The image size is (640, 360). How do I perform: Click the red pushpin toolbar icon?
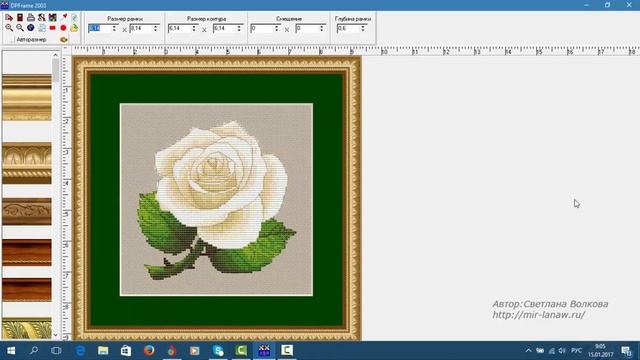64,18
